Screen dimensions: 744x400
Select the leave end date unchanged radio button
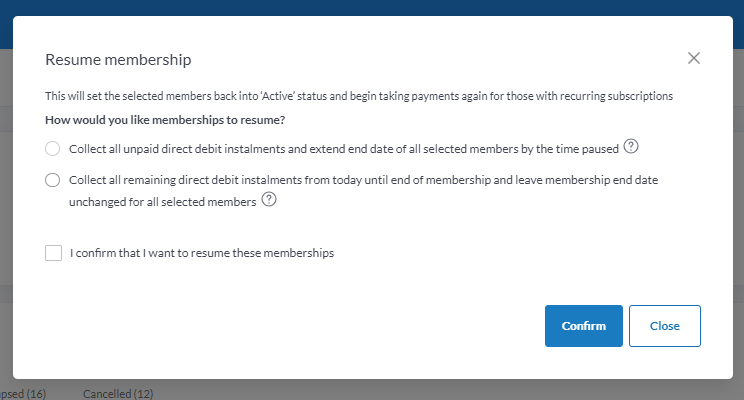[x=53, y=180]
